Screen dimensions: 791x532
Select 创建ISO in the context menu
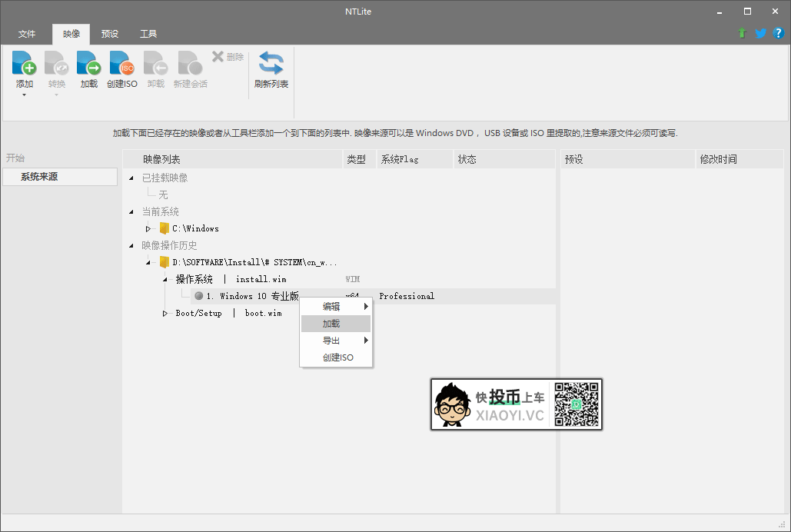click(x=337, y=357)
